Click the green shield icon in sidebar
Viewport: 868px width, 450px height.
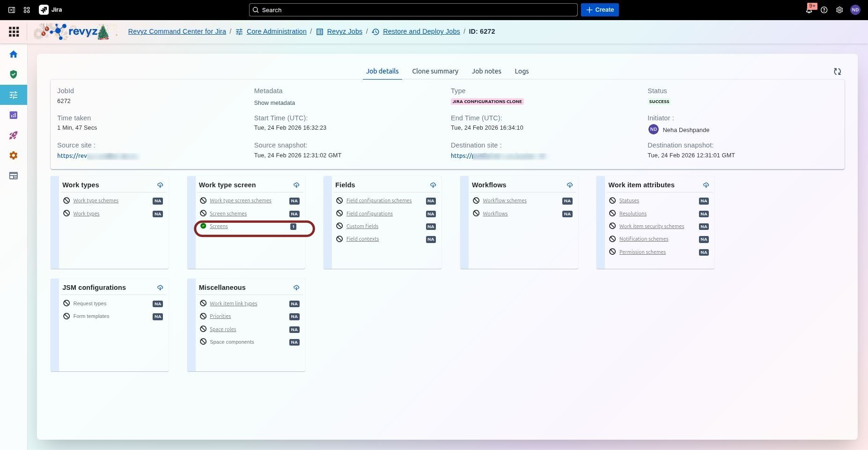14,74
